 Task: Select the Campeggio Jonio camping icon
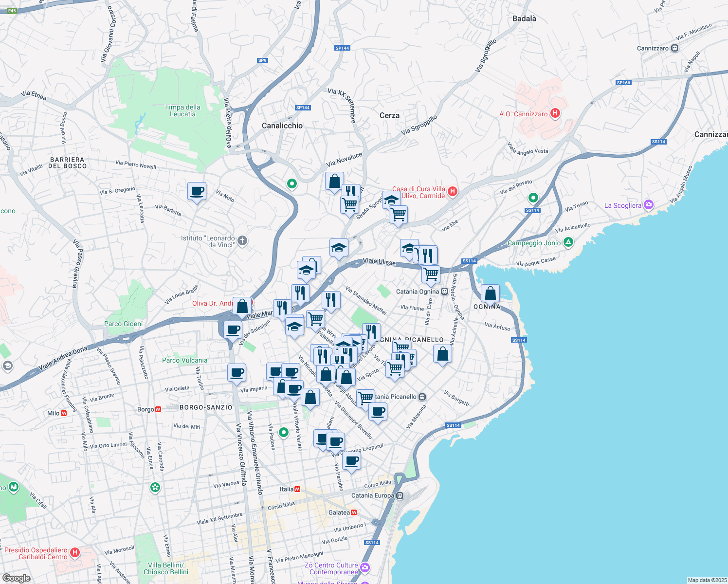[x=568, y=242]
